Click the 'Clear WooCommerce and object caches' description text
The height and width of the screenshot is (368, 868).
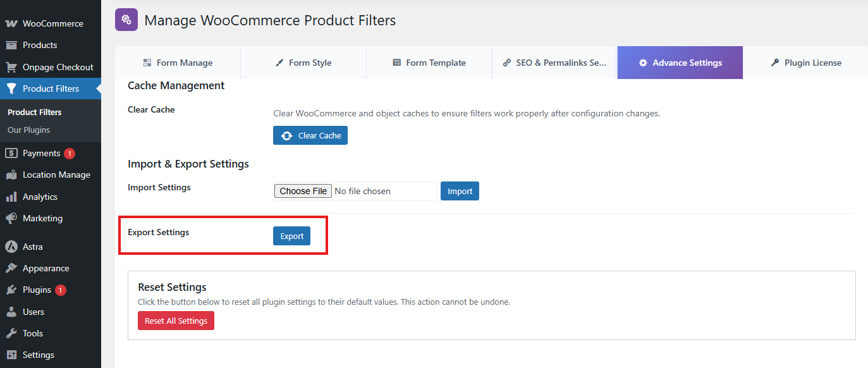(467, 114)
